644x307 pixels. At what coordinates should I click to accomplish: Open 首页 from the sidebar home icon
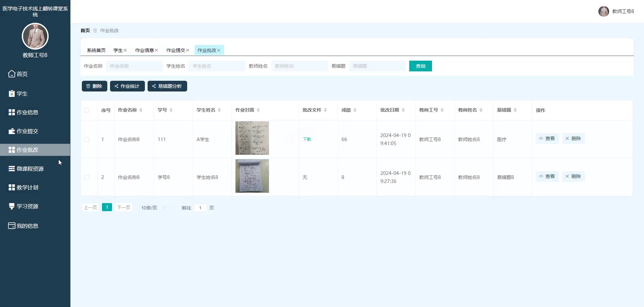(12, 74)
